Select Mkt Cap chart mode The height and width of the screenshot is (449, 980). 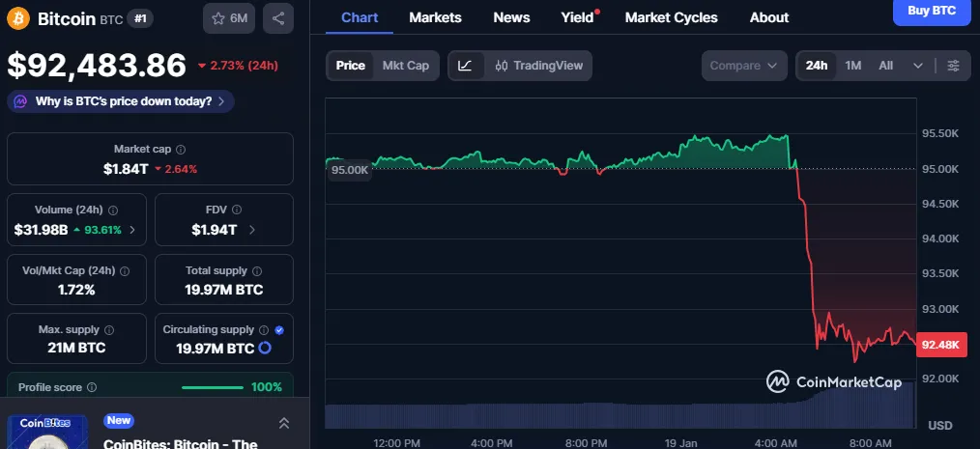pos(406,66)
